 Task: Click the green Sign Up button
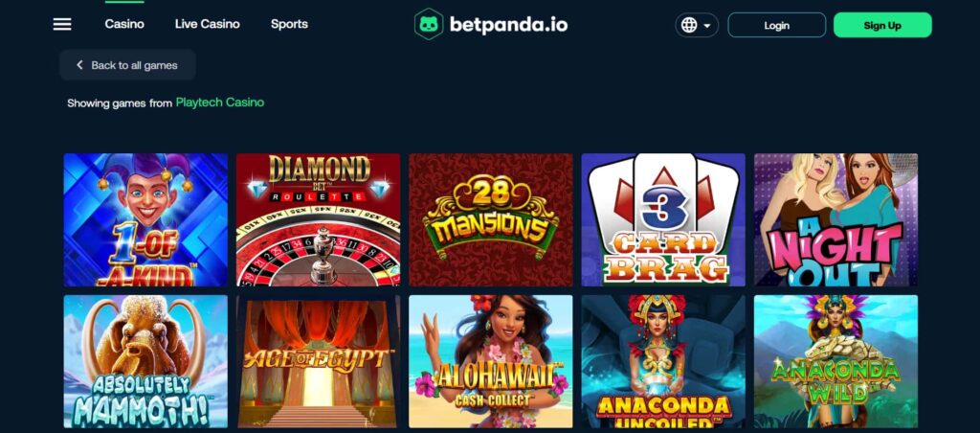tap(882, 25)
